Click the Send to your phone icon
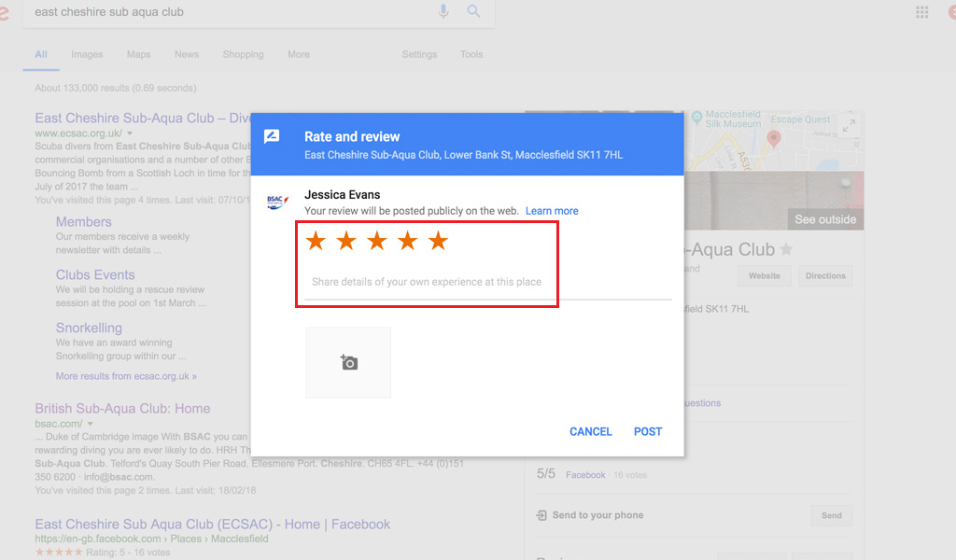This screenshot has width=956, height=560. [x=541, y=515]
